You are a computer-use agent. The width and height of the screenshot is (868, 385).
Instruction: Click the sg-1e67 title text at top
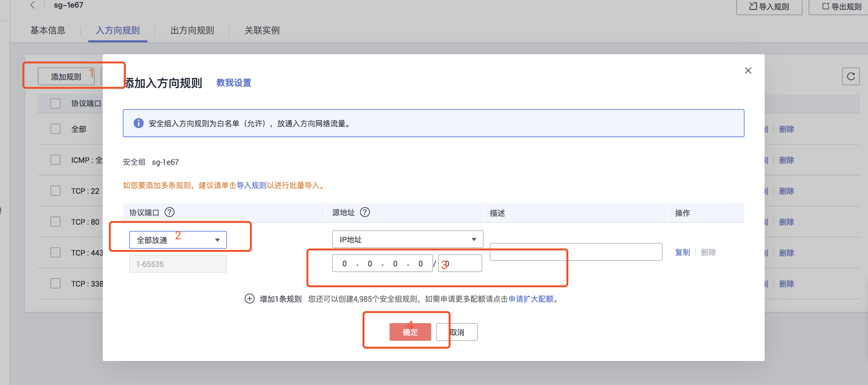coord(68,5)
